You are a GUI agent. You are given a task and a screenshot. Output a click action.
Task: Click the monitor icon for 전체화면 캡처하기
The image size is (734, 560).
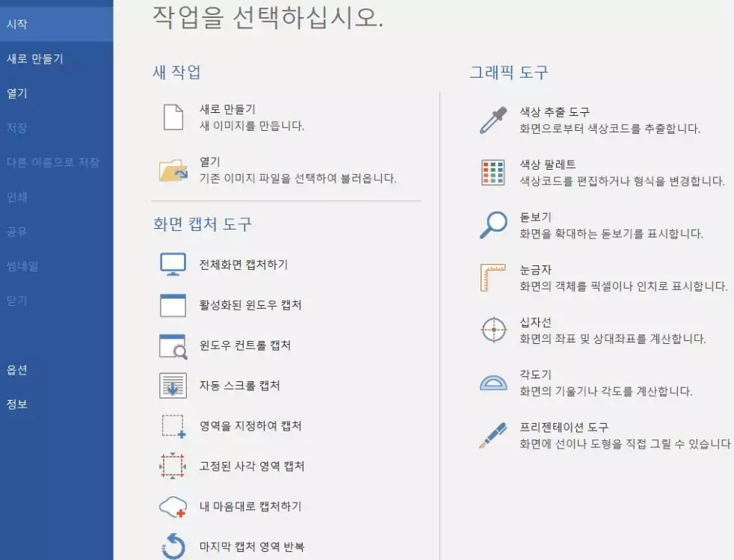tap(173, 265)
